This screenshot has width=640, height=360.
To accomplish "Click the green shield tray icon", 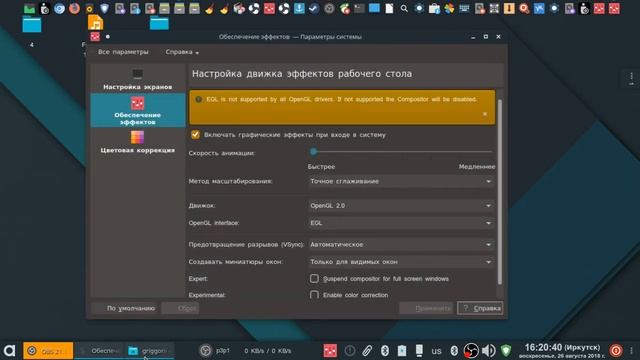I will pos(506,350).
